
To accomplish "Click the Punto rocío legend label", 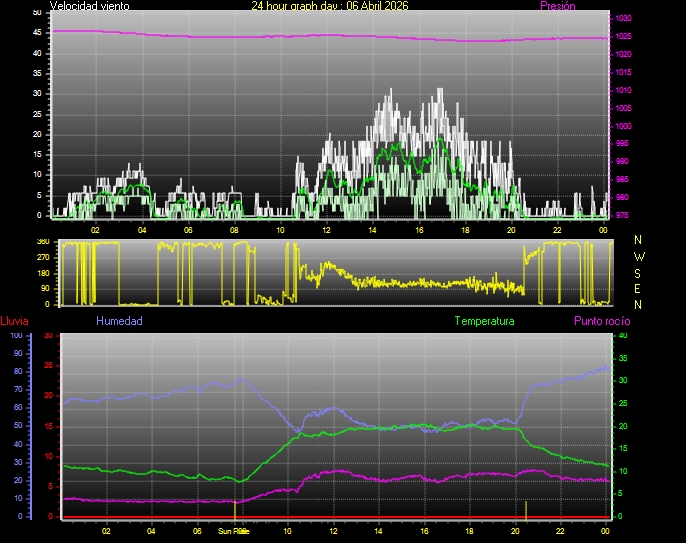I will point(601,321).
